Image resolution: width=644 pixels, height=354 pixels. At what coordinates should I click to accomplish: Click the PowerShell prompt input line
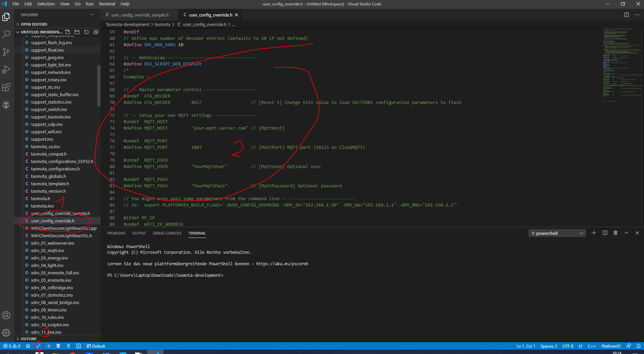165,275
